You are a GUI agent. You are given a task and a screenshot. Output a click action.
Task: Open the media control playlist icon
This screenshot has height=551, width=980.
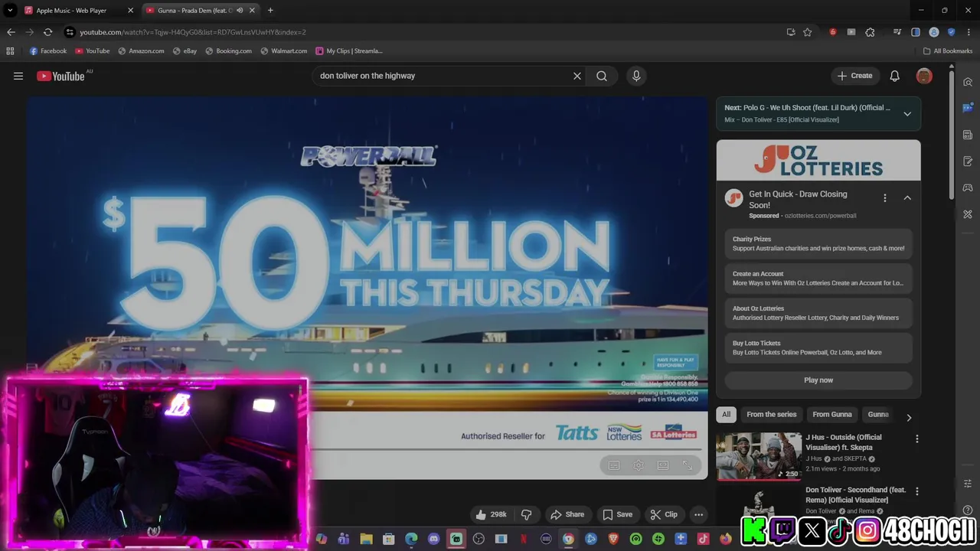[897, 32]
